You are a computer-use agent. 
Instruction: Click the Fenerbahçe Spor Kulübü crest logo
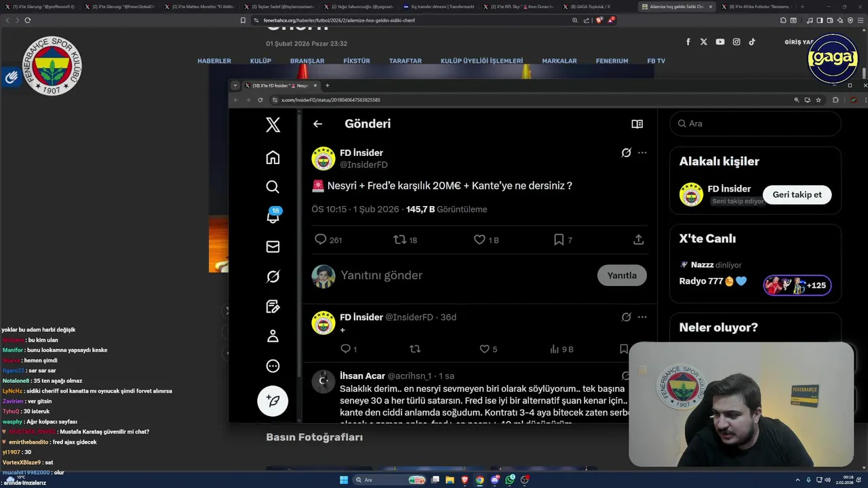[x=52, y=66]
